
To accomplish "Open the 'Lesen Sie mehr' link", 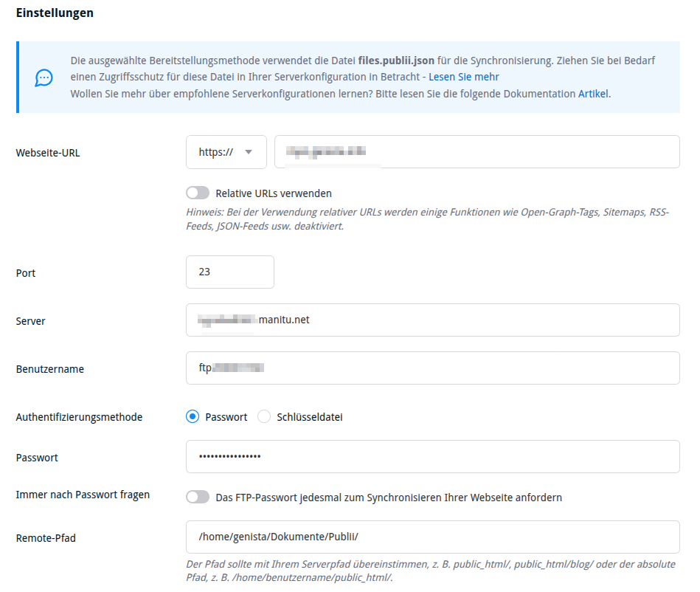I will coord(463,77).
